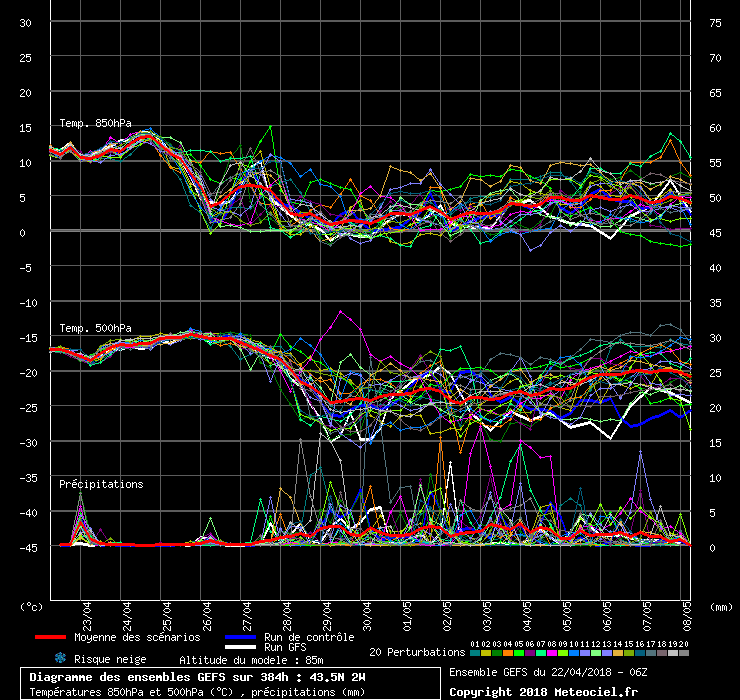
Task: Click the Risque neige label
Action: point(110,659)
